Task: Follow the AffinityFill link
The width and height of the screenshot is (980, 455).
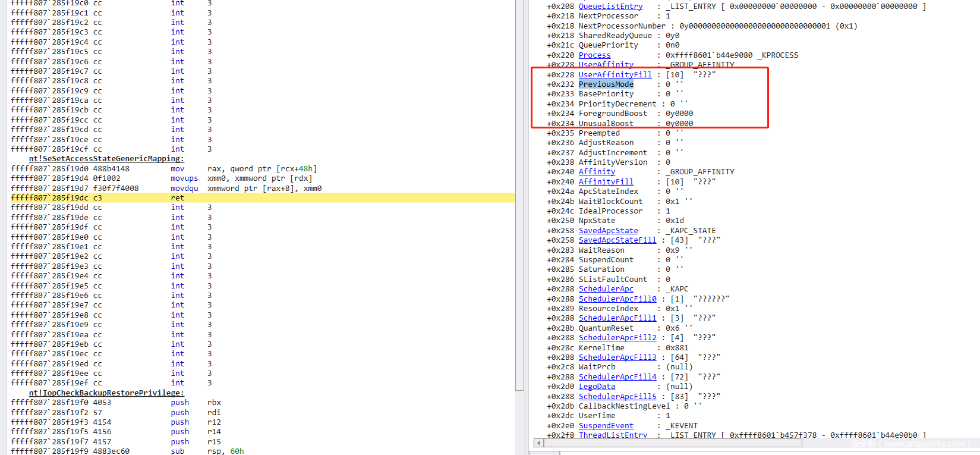Action: (606, 182)
